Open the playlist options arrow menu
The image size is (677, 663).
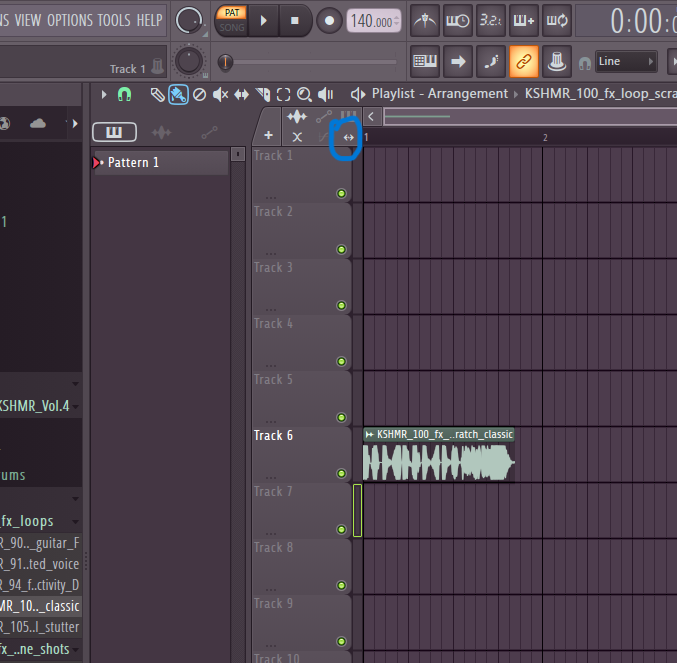point(104,94)
